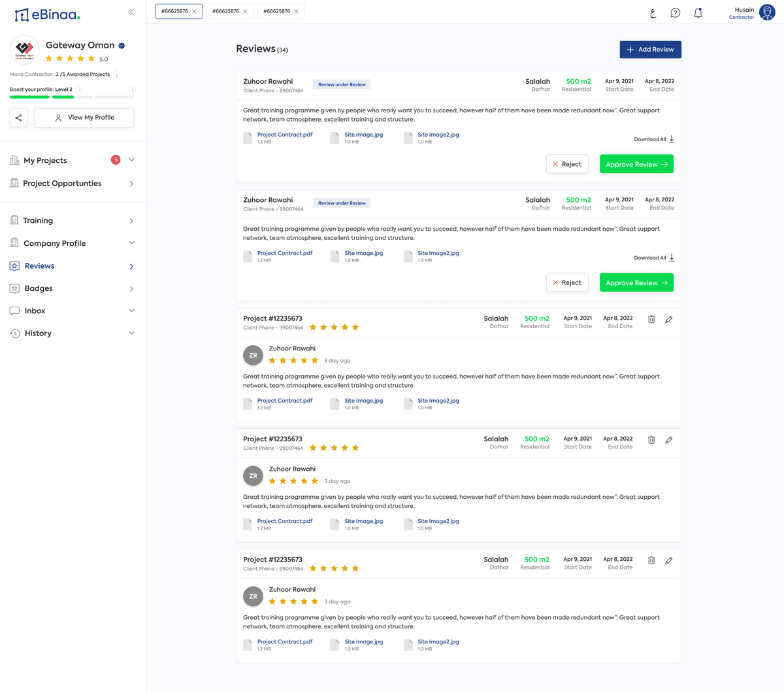Expand the Training chevron
Viewport: 784px width, 693px height.
click(x=131, y=221)
